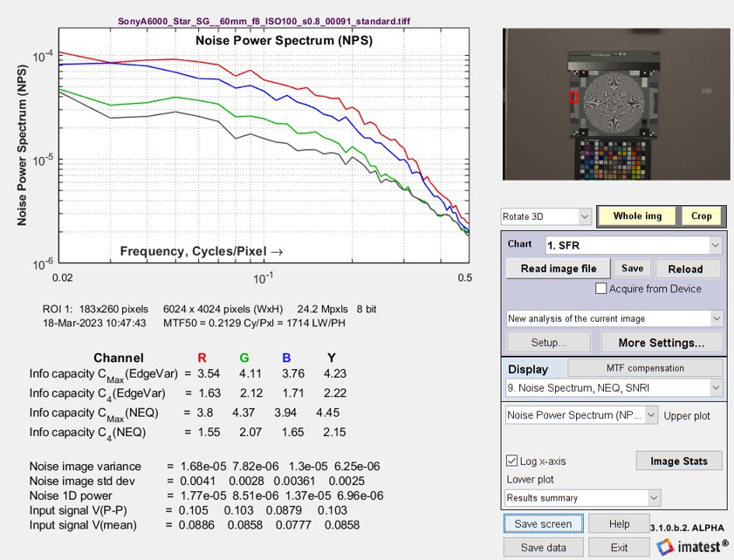
Task: Click the value 1.68e-05 in the table
Action: 203,467
